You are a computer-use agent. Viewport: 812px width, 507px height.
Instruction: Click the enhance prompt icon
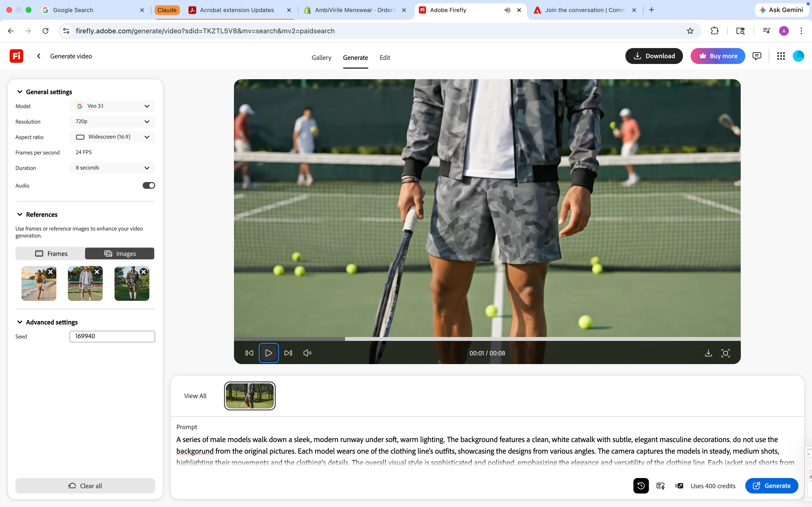tap(660, 486)
